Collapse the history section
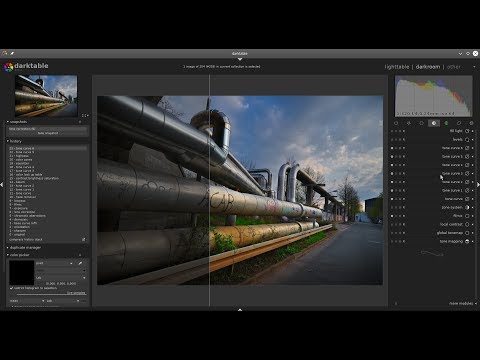Viewport: 480px width, 360px height. (x=8, y=141)
